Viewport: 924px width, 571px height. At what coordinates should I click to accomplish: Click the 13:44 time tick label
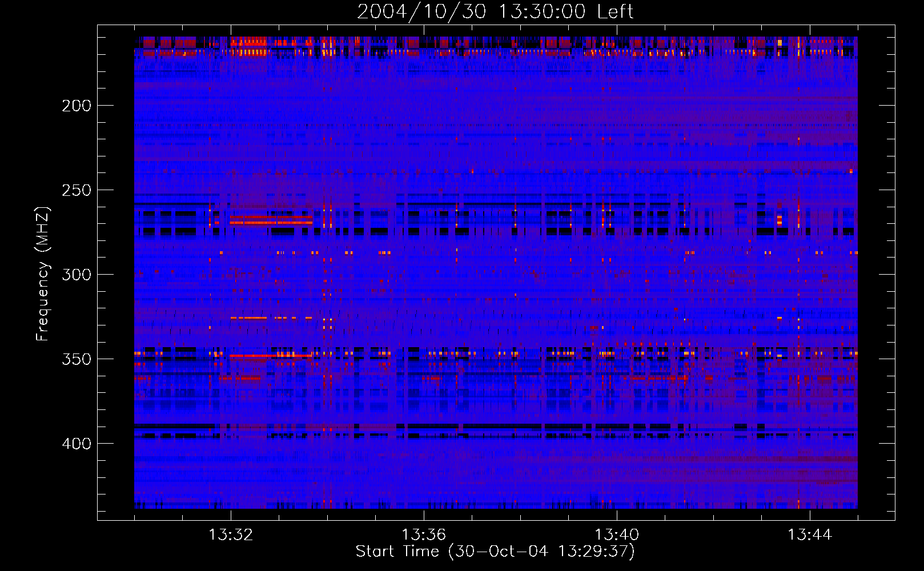tap(810, 535)
